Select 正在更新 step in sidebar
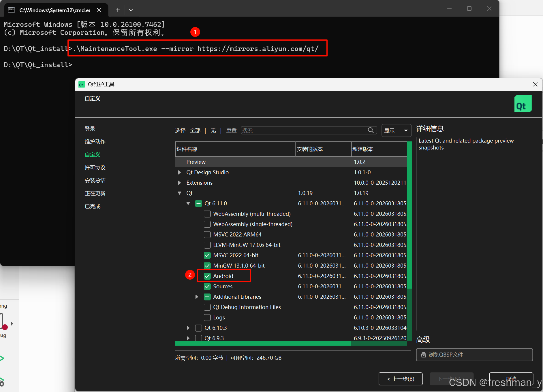Image resolution: width=543 pixels, height=392 pixels. coord(95,193)
